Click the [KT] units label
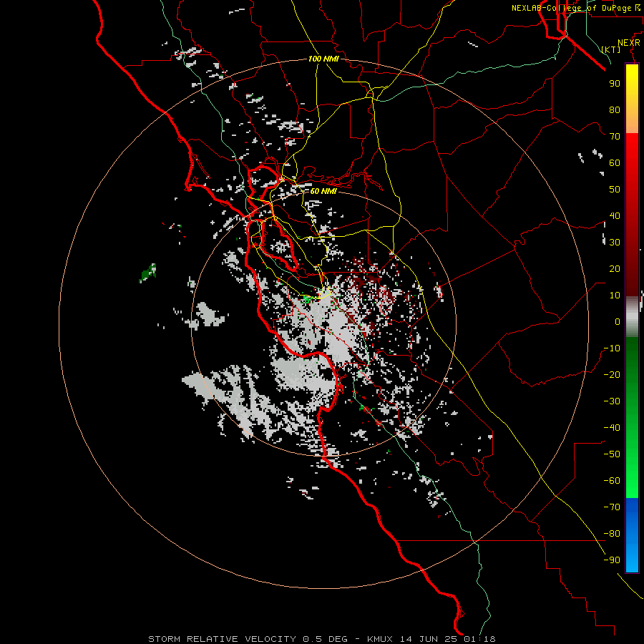The width and height of the screenshot is (644, 644). coord(611,49)
